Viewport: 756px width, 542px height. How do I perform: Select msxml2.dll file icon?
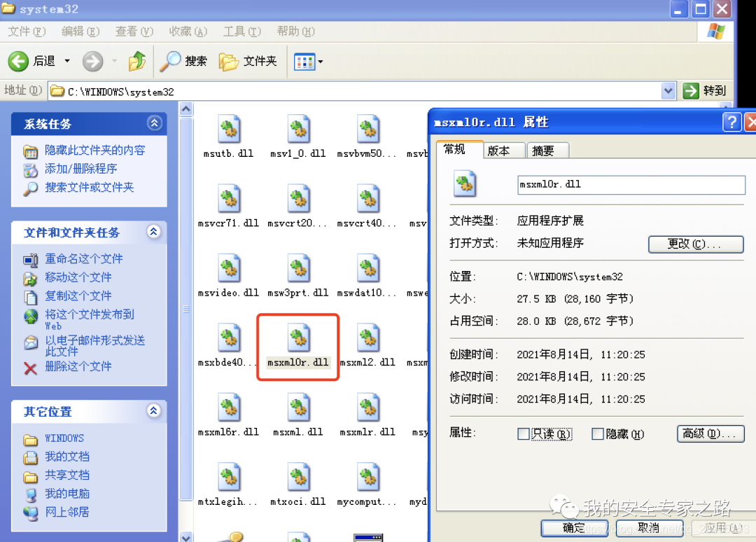coord(368,338)
